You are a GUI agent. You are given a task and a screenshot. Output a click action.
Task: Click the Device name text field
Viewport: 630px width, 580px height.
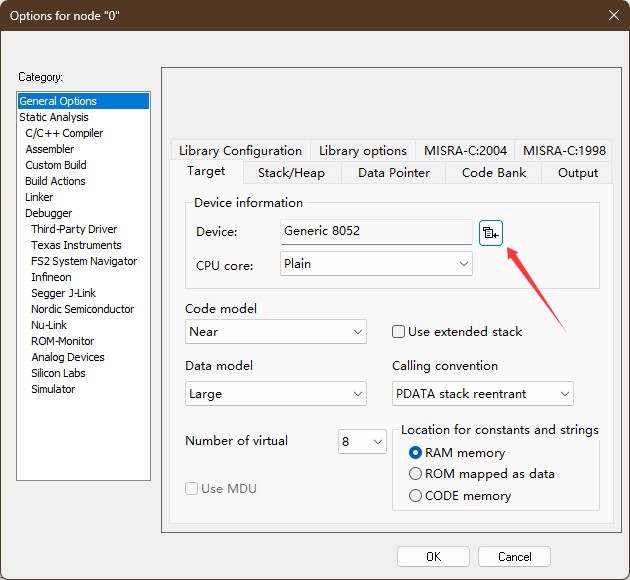click(376, 231)
